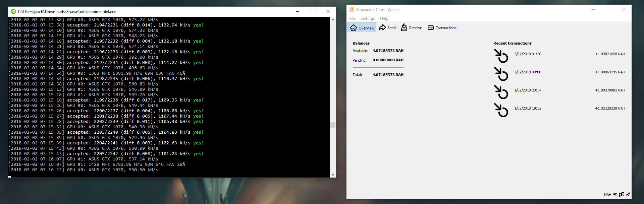Click the Available balance 4.07185373 NAH

pyautogui.click(x=388, y=51)
